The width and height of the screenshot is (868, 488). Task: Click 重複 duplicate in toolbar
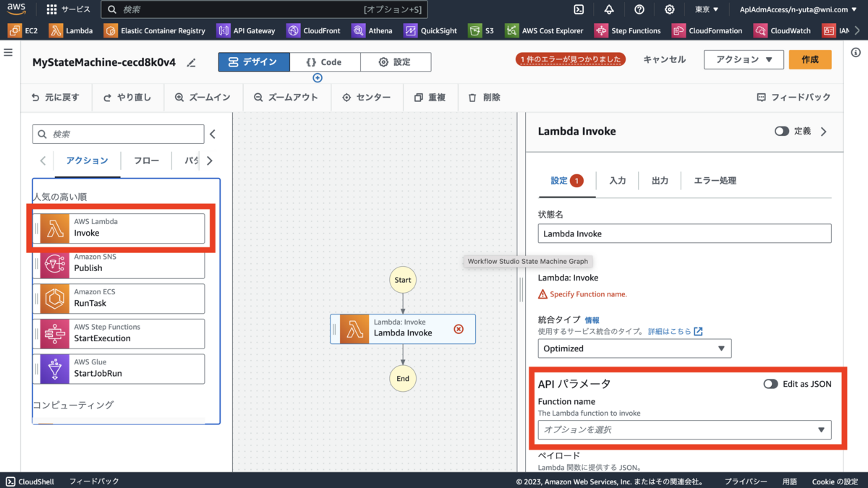click(x=430, y=98)
